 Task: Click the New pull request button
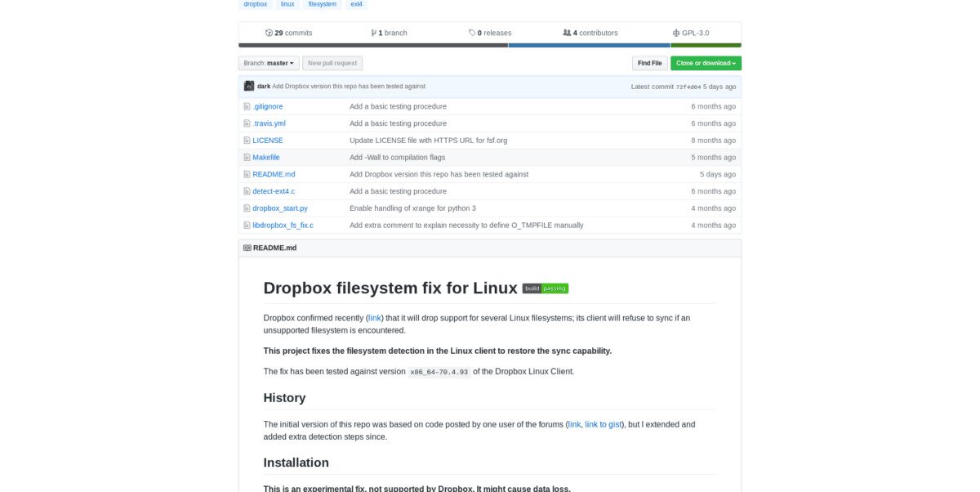coord(332,63)
